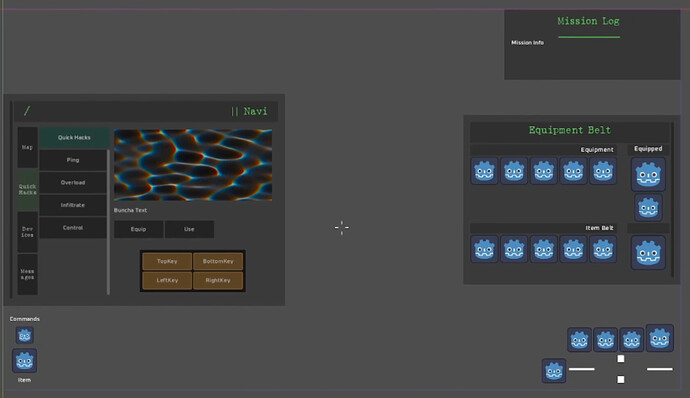Switch to the Quick Hacks side tab
Image resolution: width=690 pixels, height=398 pixels.
(27, 190)
